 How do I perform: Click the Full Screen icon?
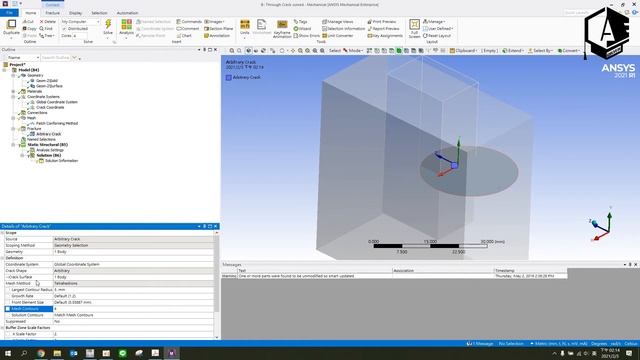tap(414, 24)
